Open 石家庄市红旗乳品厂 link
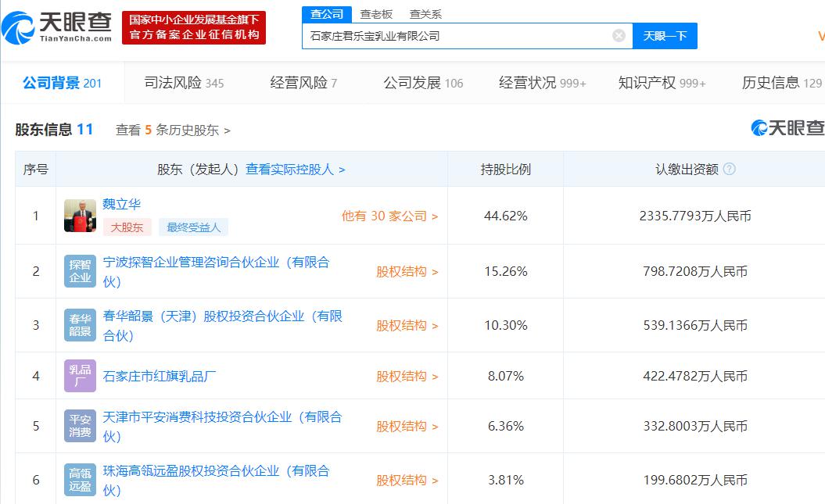 click(159, 377)
